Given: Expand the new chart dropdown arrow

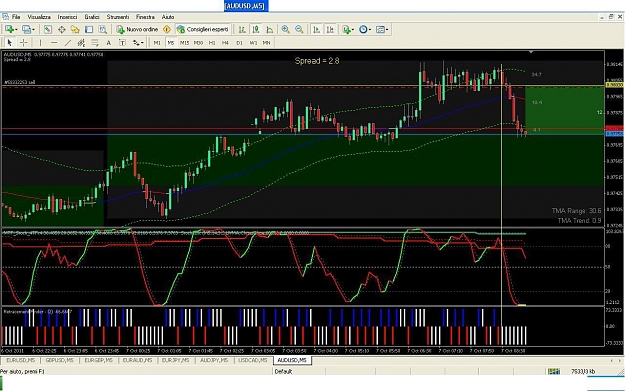Looking at the screenshot, I should coord(16,30).
